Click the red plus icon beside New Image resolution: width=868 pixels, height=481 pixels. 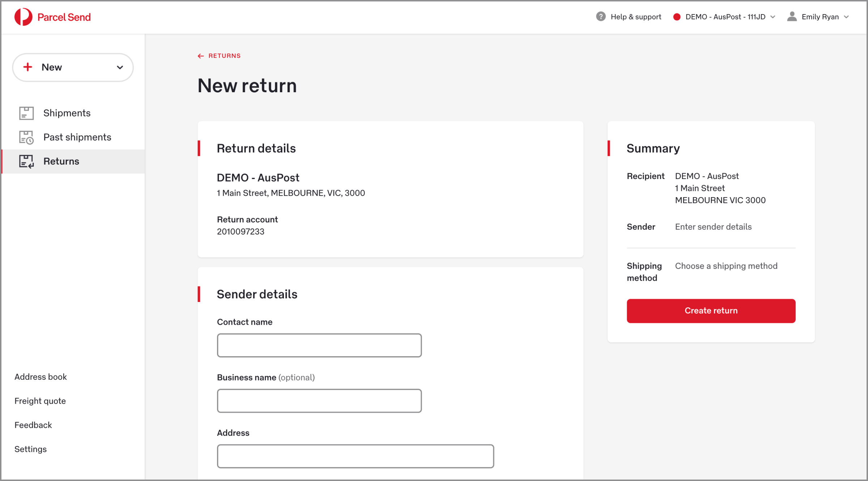[x=28, y=67]
